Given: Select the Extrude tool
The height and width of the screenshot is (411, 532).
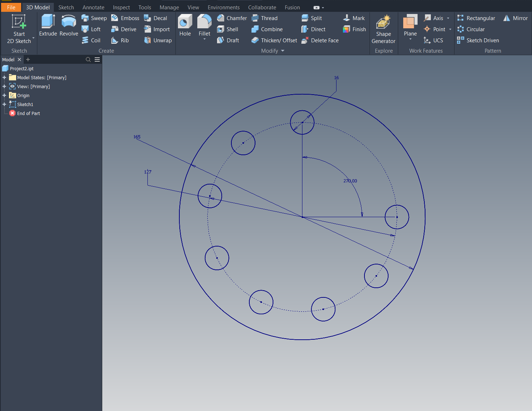Looking at the screenshot, I should (48, 25).
